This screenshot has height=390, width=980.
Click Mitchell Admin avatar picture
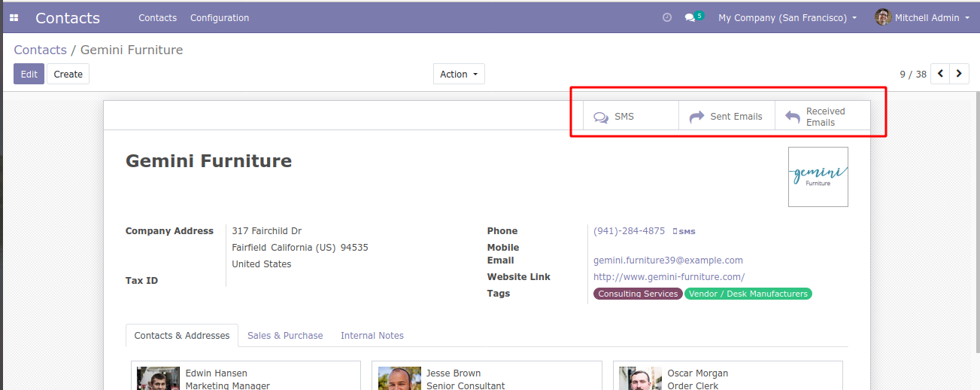pos(883,17)
